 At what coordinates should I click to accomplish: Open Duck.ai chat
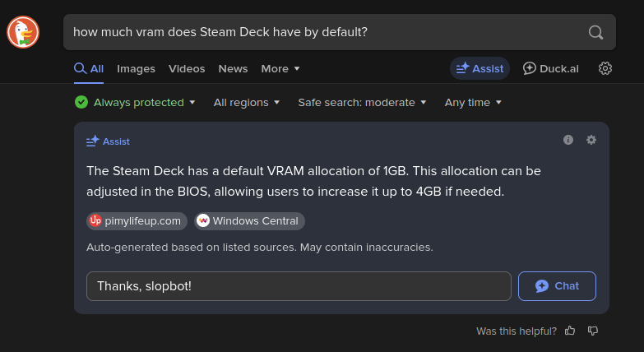[550, 68]
